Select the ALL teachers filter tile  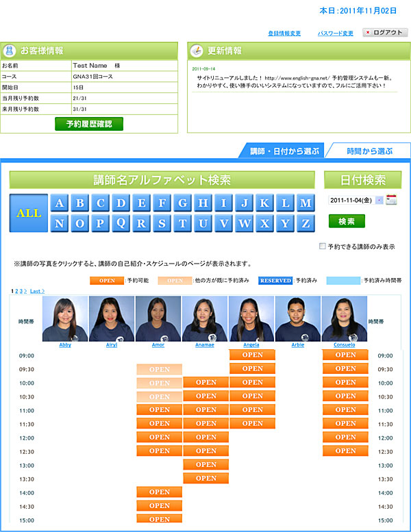(x=29, y=213)
